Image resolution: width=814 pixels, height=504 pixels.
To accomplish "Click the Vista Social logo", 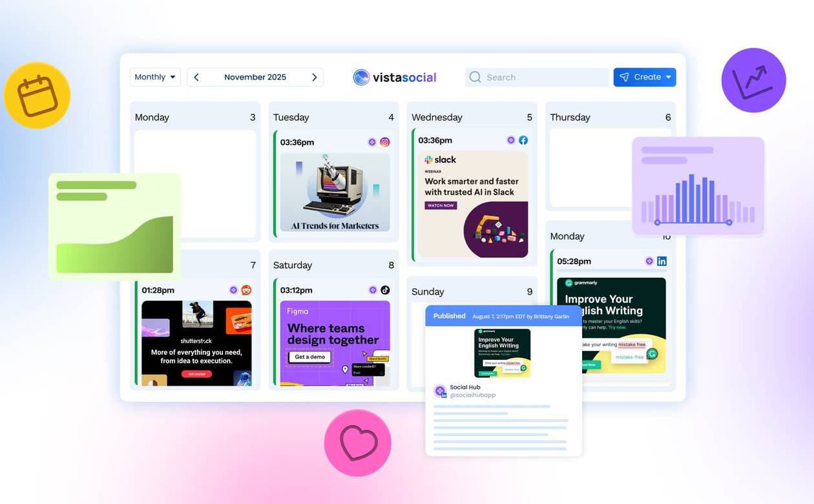I will (395, 78).
